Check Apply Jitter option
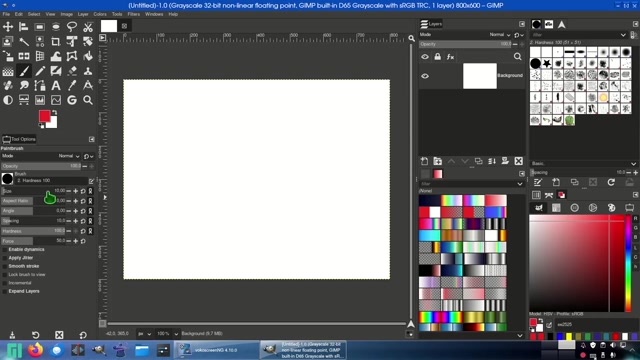Image resolution: width=640 pixels, height=360 pixels. tap(4, 258)
